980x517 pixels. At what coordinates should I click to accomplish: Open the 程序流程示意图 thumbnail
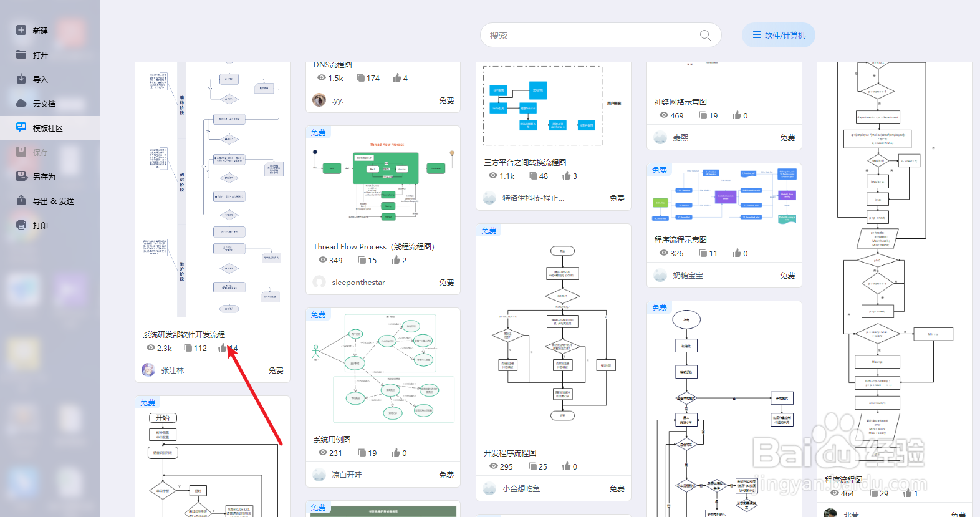[x=724, y=196]
